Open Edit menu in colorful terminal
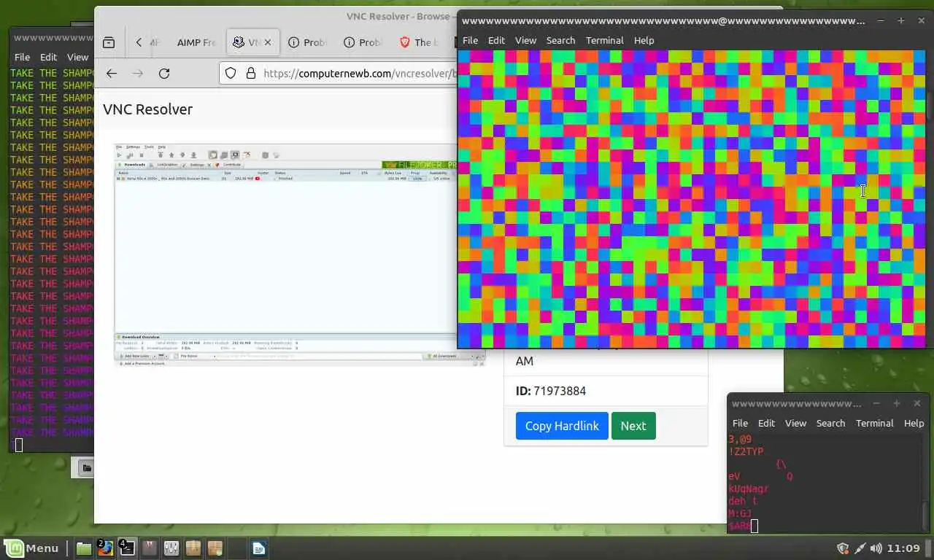Image resolution: width=934 pixels, height=560 pixels. coord(496,40)
